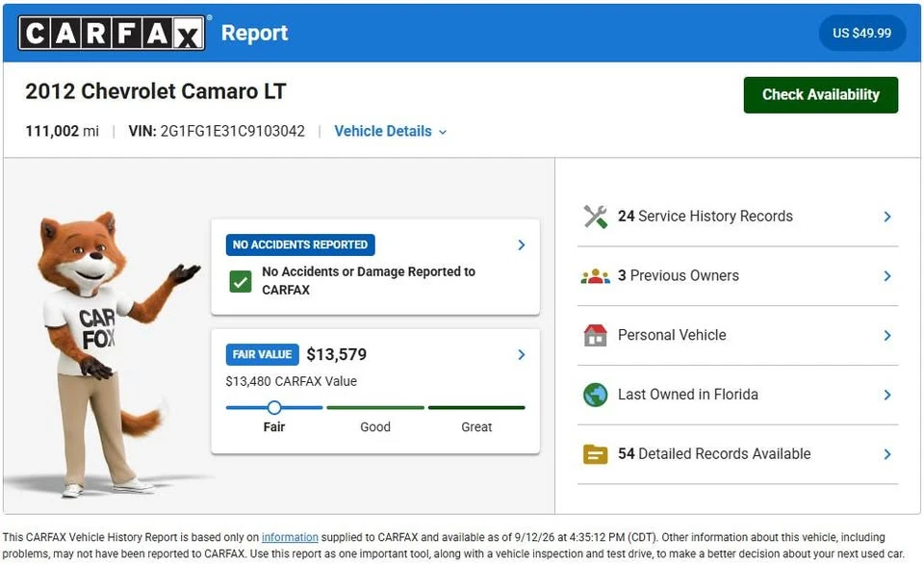
Task: Click the $13,480 CARFAX Value text
Action: (x=291, y=381)
